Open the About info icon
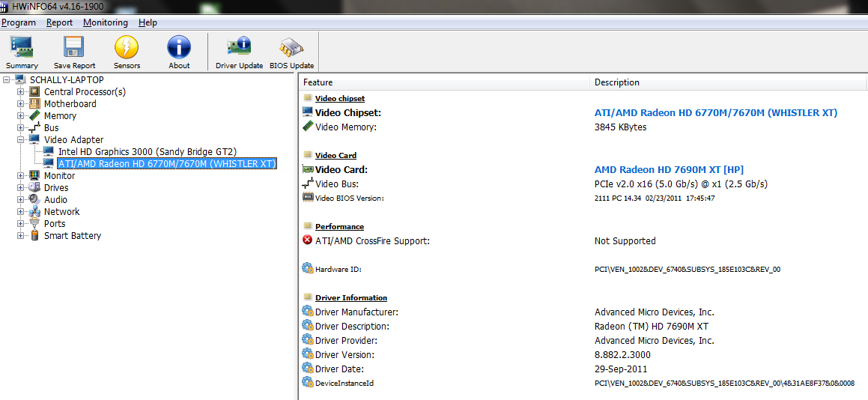The height and width of the screenshot is (400, 868). 179,48
